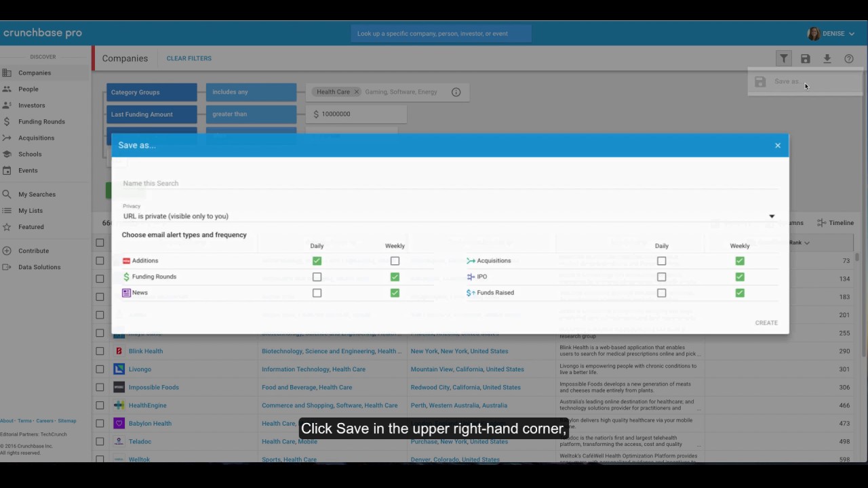
Task: Click the download icon in the toolbar
Action: [x=827, y=59]
